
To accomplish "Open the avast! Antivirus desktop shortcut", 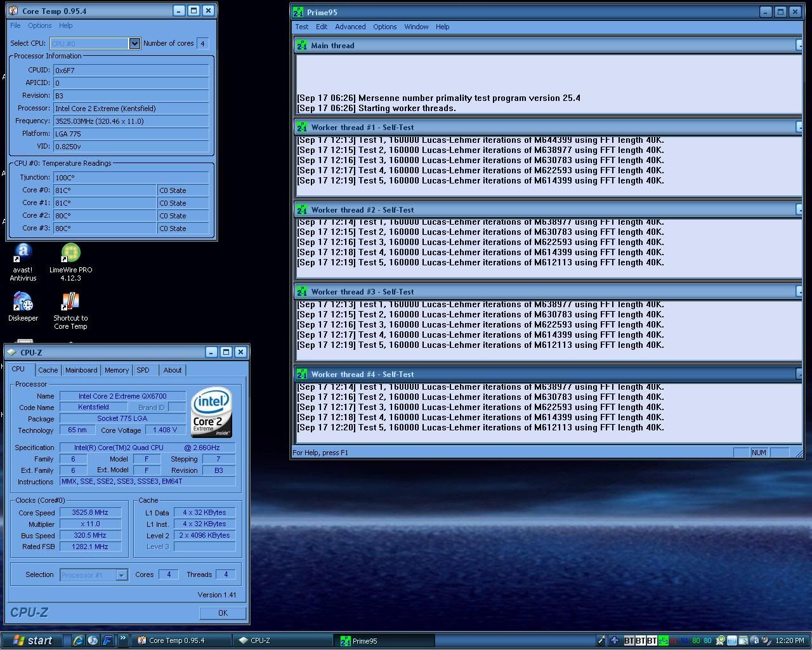I will [x=23, y=262].
